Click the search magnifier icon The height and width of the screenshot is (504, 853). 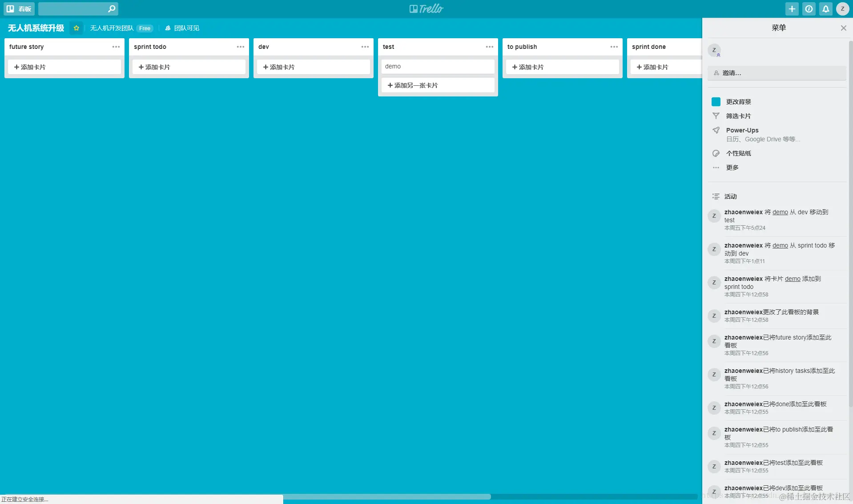click(x=111, y=9)
